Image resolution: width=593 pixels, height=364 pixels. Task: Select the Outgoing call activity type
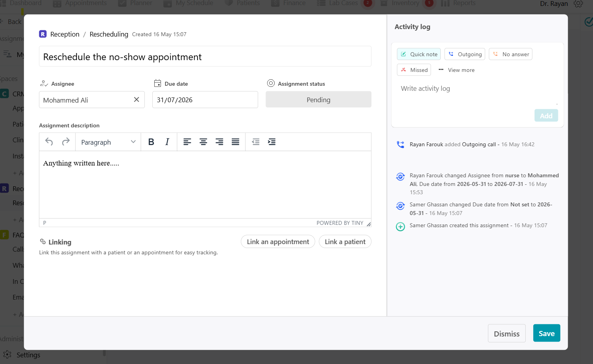point(465,54)
